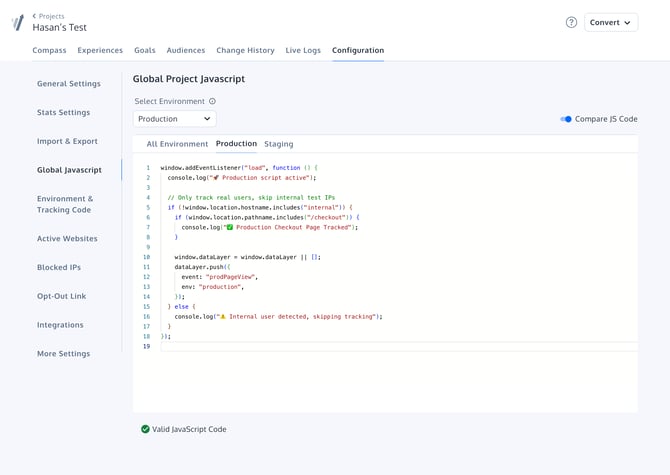Select the Production code tab

click(x=236, y=144)
